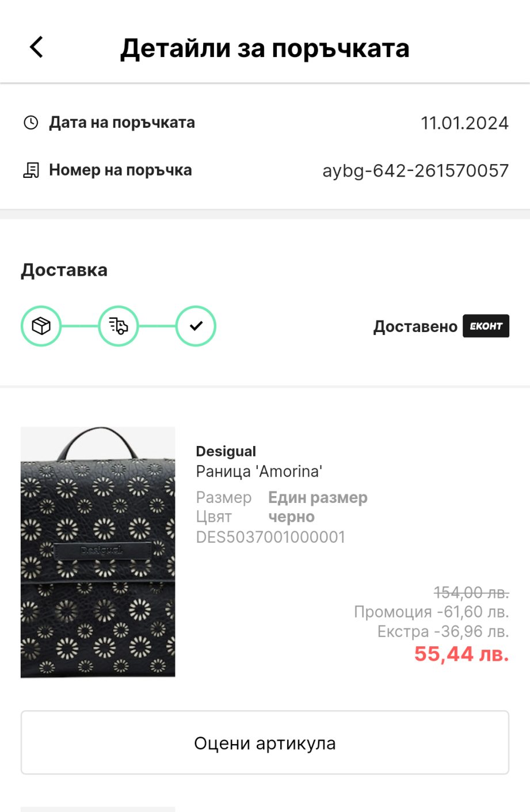Tap the package box delivery step icon
The width and height of the screenshot is (530, 812).
coord(41,326)
